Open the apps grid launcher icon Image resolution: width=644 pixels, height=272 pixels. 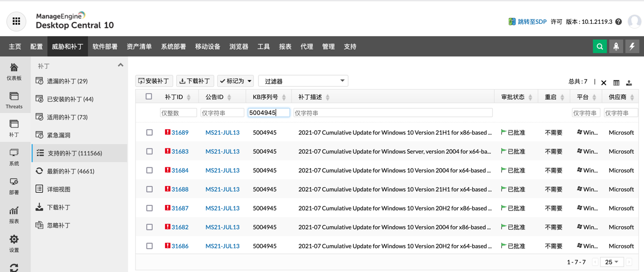pyautogui.click(x=16, y=21)
